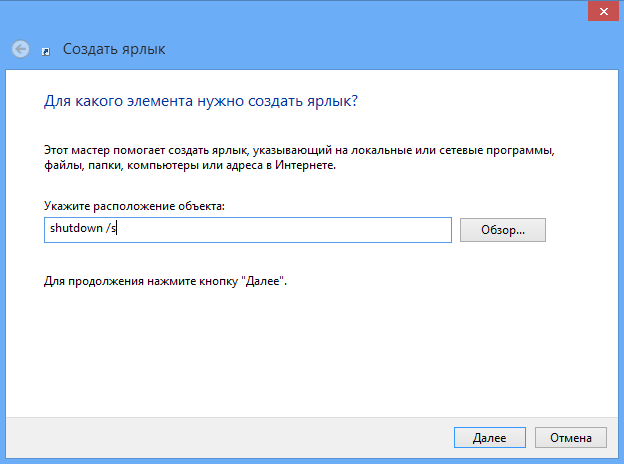
Task: Click the Обзор... browse button
Action: point(503,230)
